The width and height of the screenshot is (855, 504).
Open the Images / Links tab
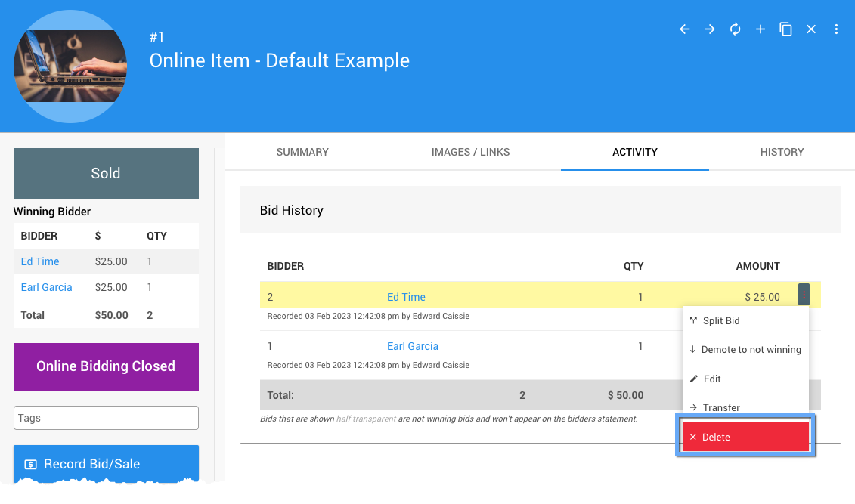(x=470, y=152)
